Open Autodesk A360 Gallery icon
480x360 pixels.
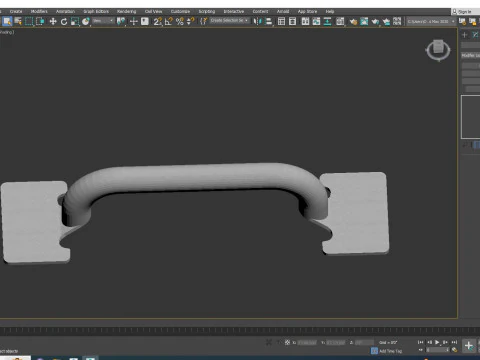[x=397, y=22]
